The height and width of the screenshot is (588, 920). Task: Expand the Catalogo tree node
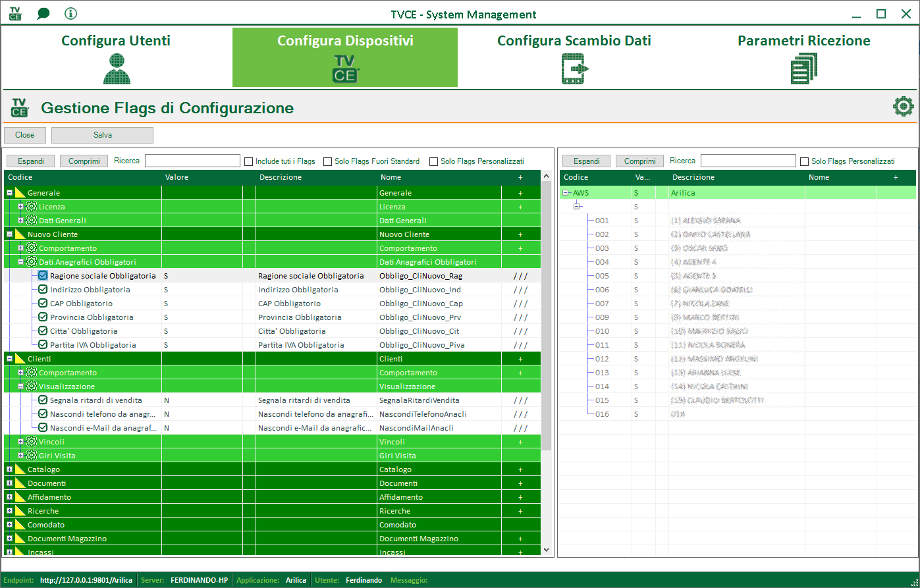(x=9, y=469)
